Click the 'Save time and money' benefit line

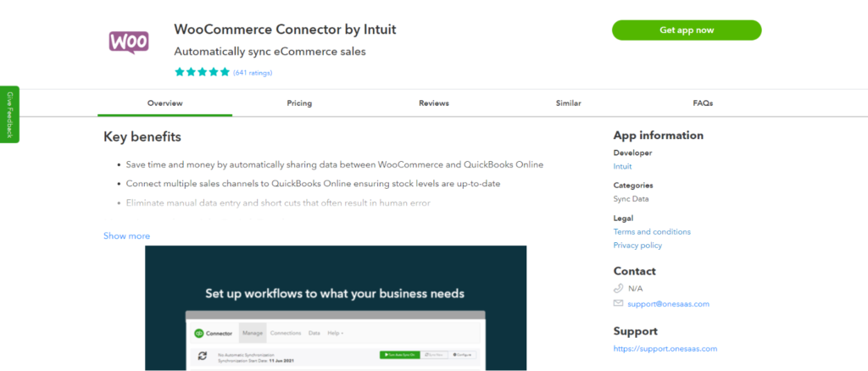pyautogui.click(x=334, y=165)
